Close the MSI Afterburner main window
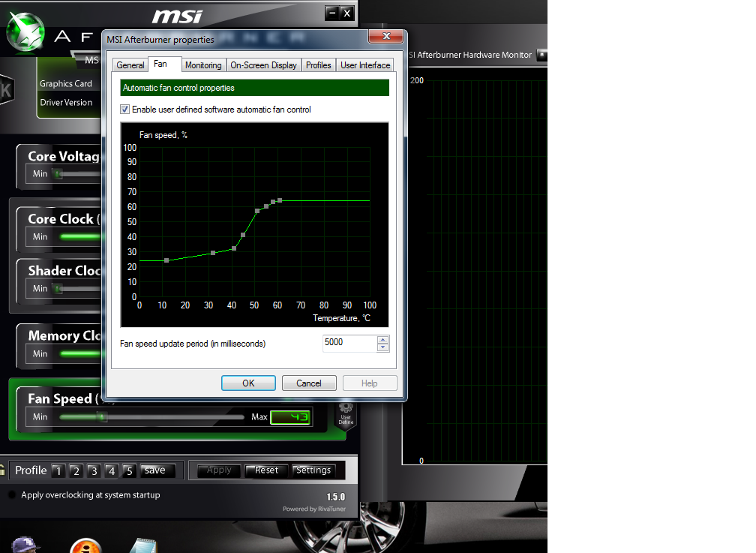Viewport: 756px width, 553px height. point(346,13)
